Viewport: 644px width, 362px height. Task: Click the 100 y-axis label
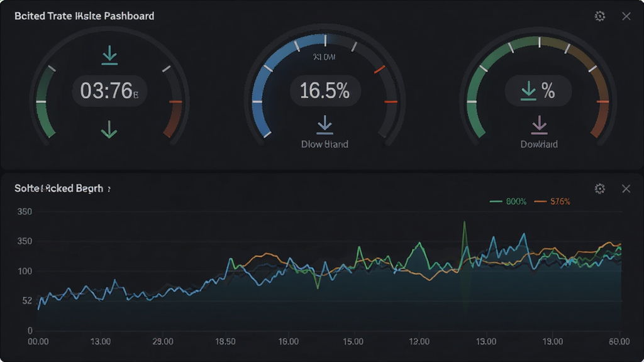click(x=25, y=271)
